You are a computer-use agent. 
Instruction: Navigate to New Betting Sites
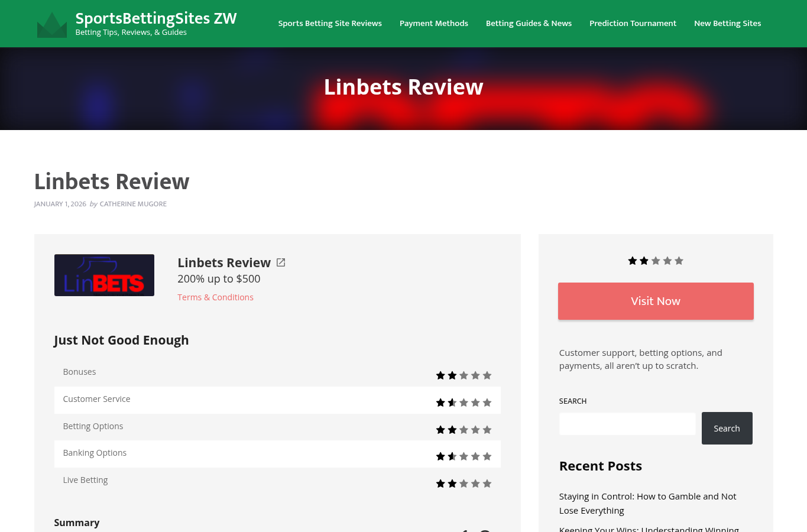(727, 23)
